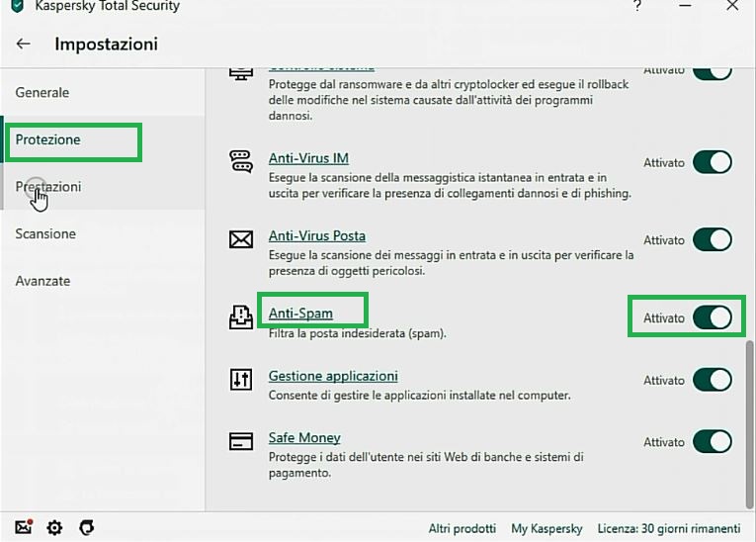Click the monitor icon beside the top component
The width and height of the screenshot is (756, 542).
point(240,74)
